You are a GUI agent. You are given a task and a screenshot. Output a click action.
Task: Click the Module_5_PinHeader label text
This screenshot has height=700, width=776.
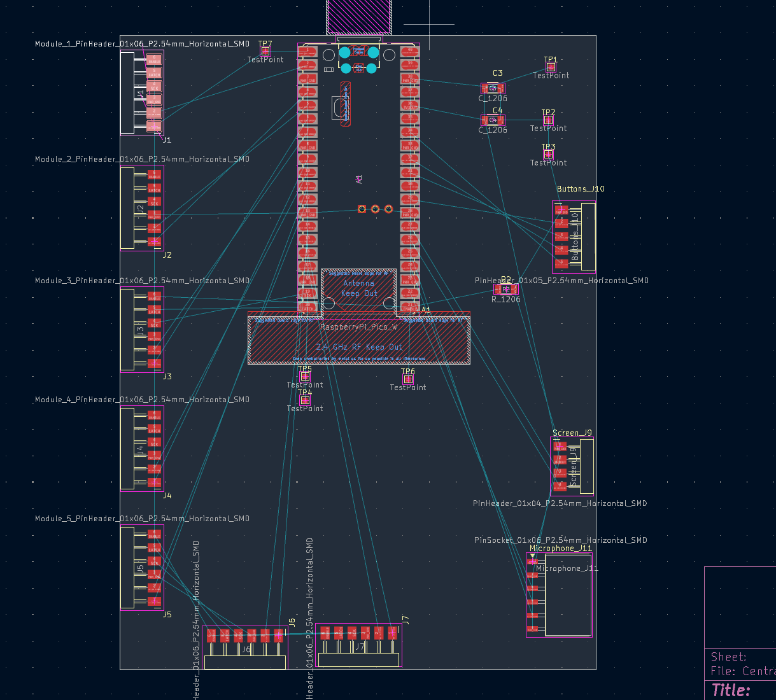[x=142, y=519]
